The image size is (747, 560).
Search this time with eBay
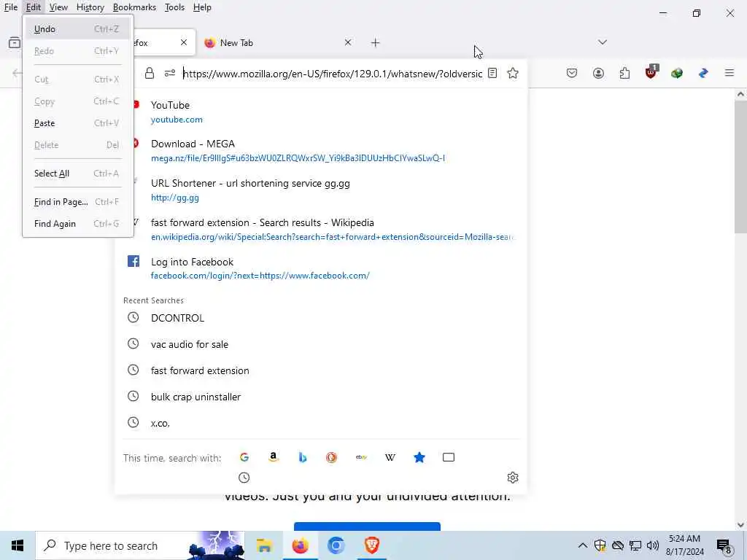point(361,457)
